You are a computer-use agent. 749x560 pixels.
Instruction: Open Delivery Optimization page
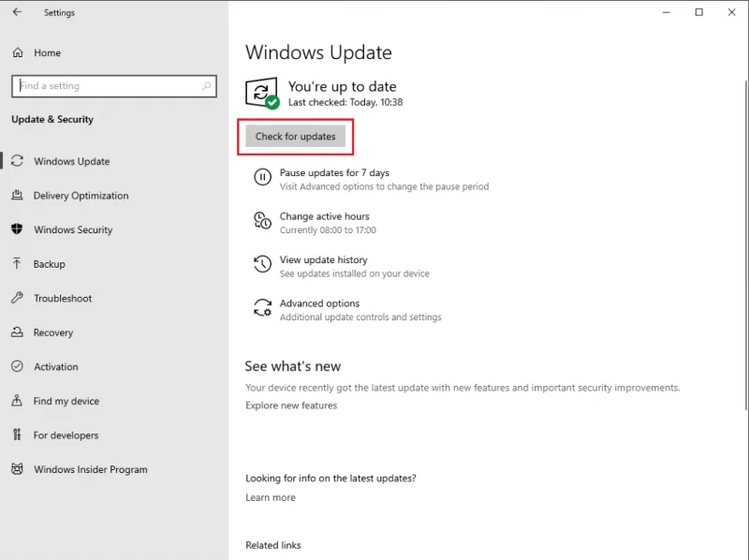(x=81, y=196)
